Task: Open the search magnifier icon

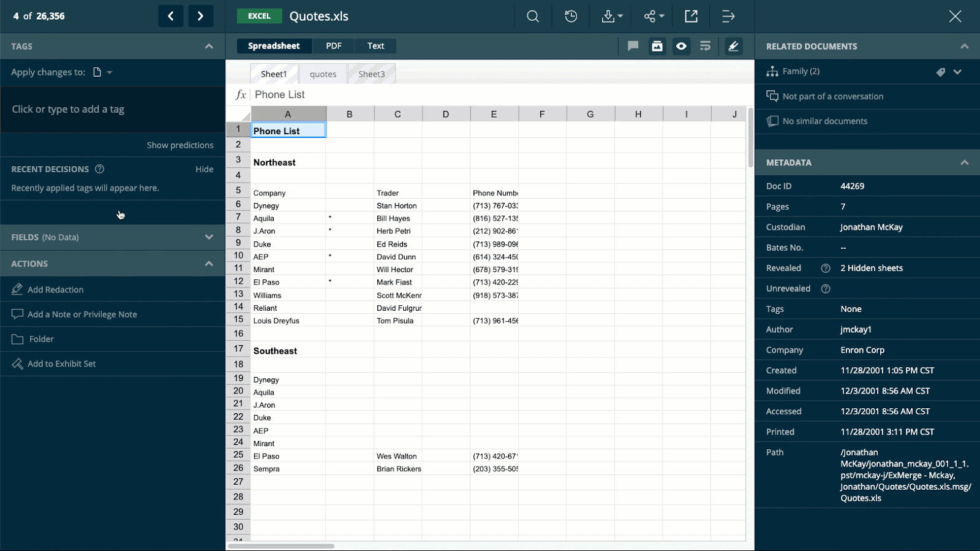Action: click(533, 17)
